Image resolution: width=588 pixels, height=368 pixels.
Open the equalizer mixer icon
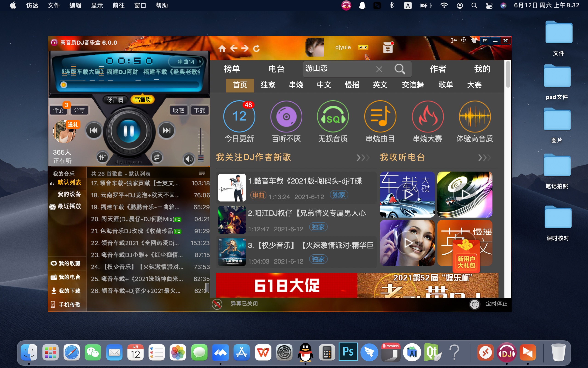click(103, 157)
